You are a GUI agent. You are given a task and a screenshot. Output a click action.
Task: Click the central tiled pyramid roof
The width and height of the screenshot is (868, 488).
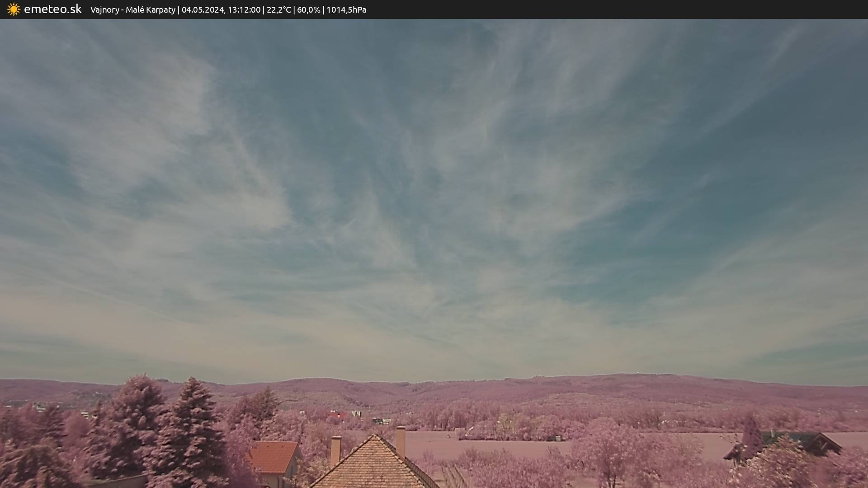click(373, 465)
